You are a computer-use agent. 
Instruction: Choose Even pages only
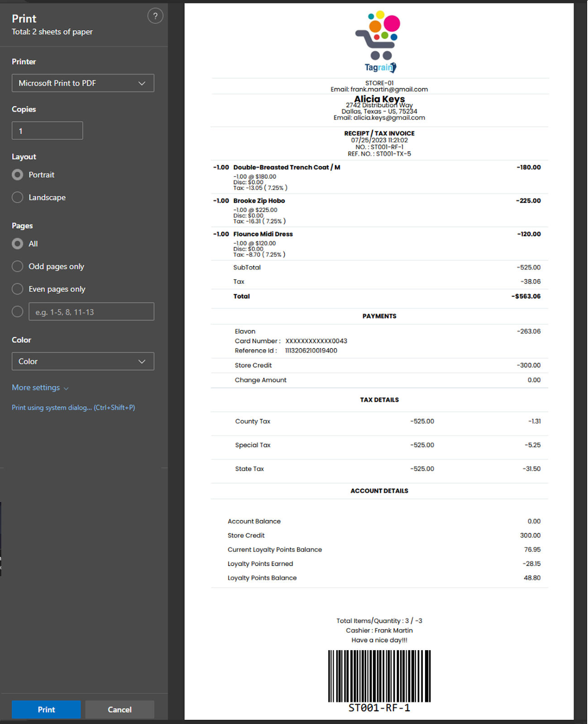[18, 289]
